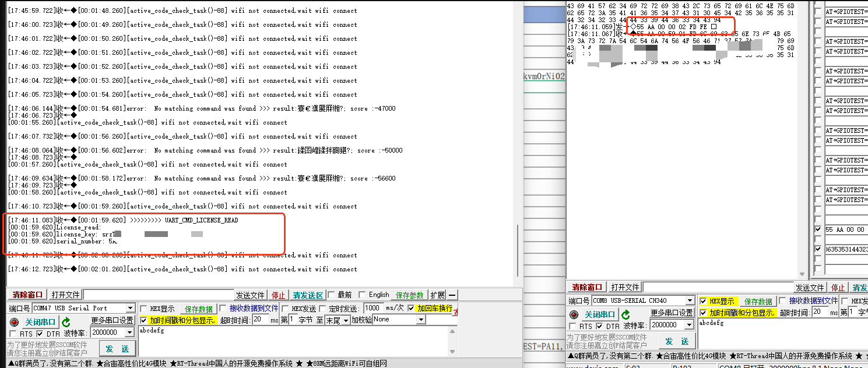Image resolution: width=868 pixels, height=368 pixels.
Task: Click the UART_CMD_LICENSE_READ log line
Action: (123, 220)
